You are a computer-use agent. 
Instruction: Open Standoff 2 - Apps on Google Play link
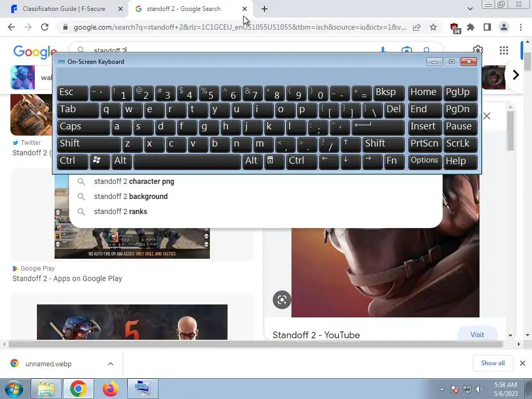pos(67,278)
